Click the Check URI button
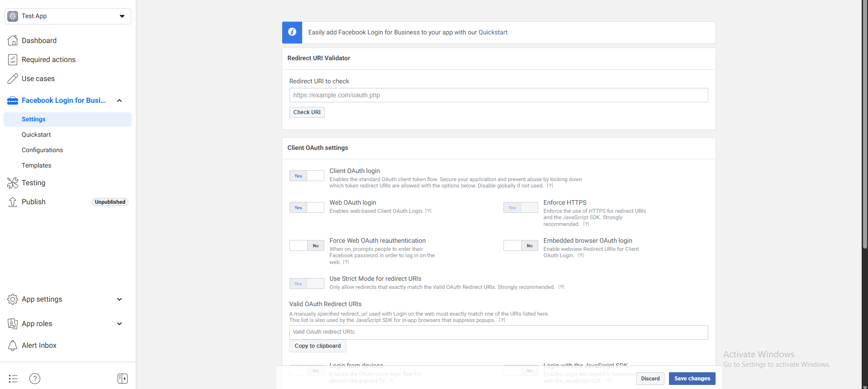Viewport: 868px width, 389px height. click(307, 112)
